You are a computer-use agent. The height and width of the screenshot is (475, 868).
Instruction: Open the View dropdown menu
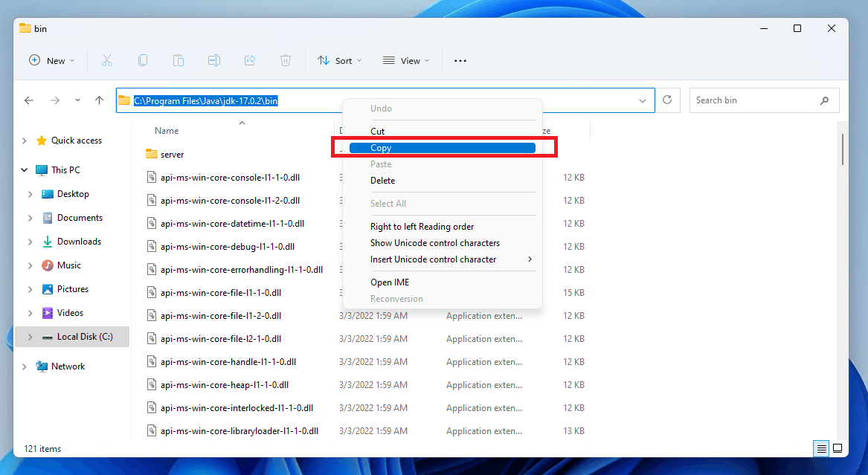coord(406,60)
